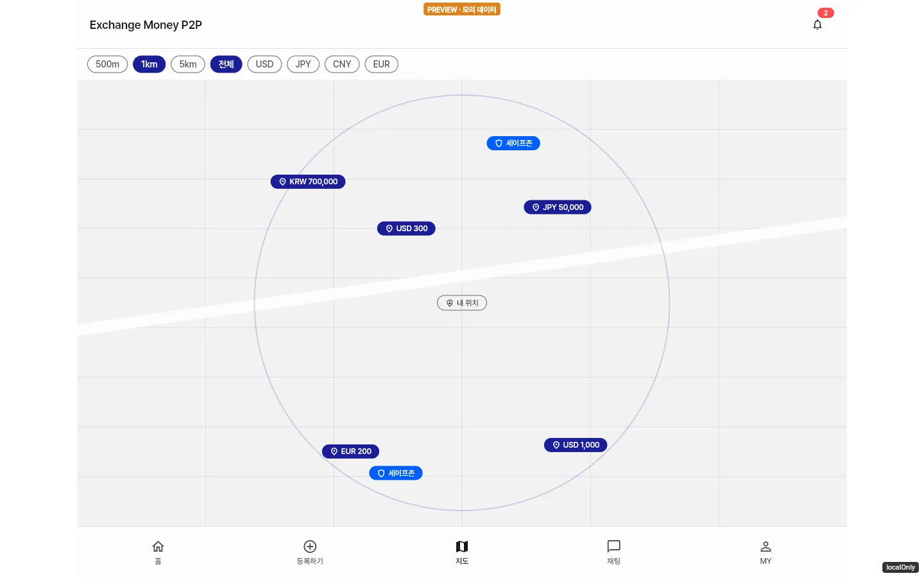The width and height of the screenshot is (924, 578).
Task: Click the 내 위치 marker
Action: (462, 303)
